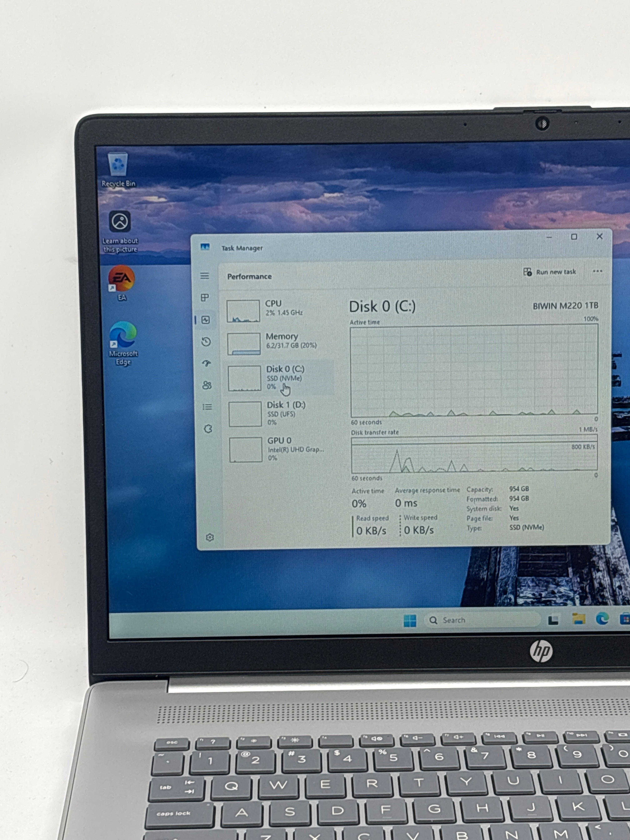This screenshot has height=840, width=630.
Task: Open the Details page list icon
Action: (x=207, y=407)
